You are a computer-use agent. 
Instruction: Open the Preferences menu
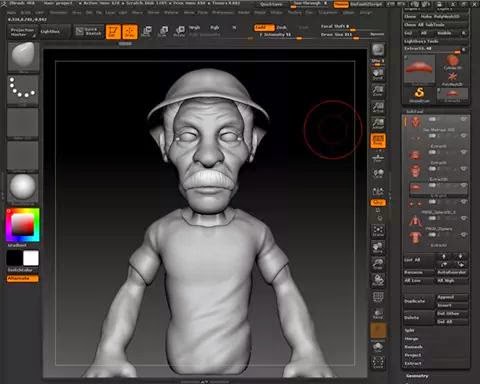point(223,12)
